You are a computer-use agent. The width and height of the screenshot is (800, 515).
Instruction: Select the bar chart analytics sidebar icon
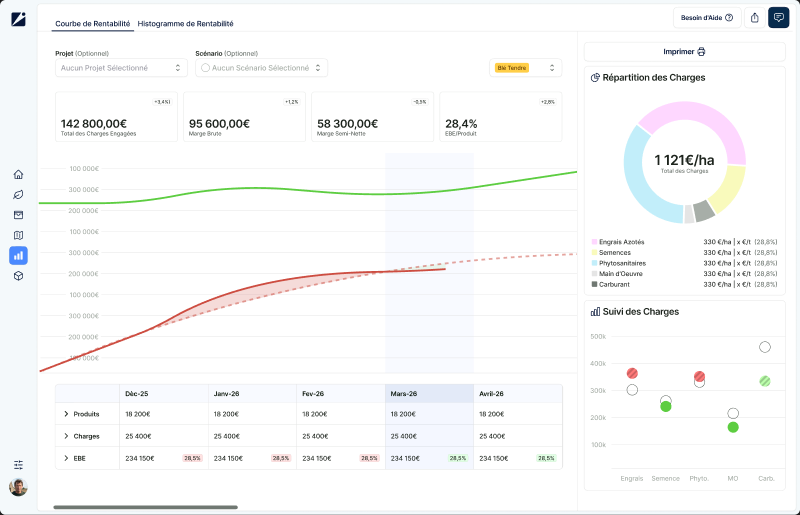[x=18, y=256]
